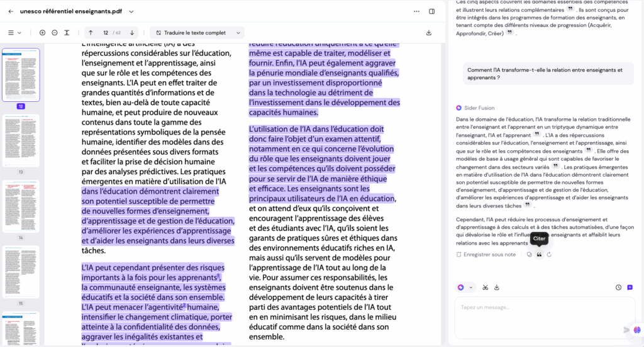Click the scissors icon above message box
The width and height of the screenshot is (644, 347).
click(x=486, y=287)
